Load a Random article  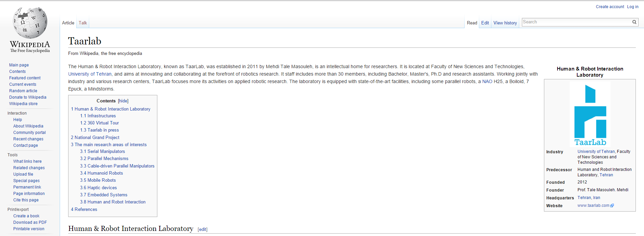point(23,91)
